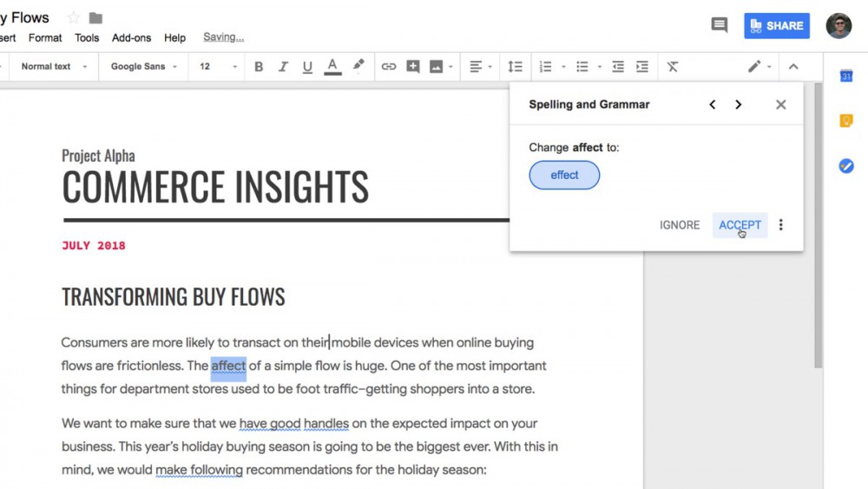
Task: Clear formatting with the toolbar icon
Action: point(673,67)
